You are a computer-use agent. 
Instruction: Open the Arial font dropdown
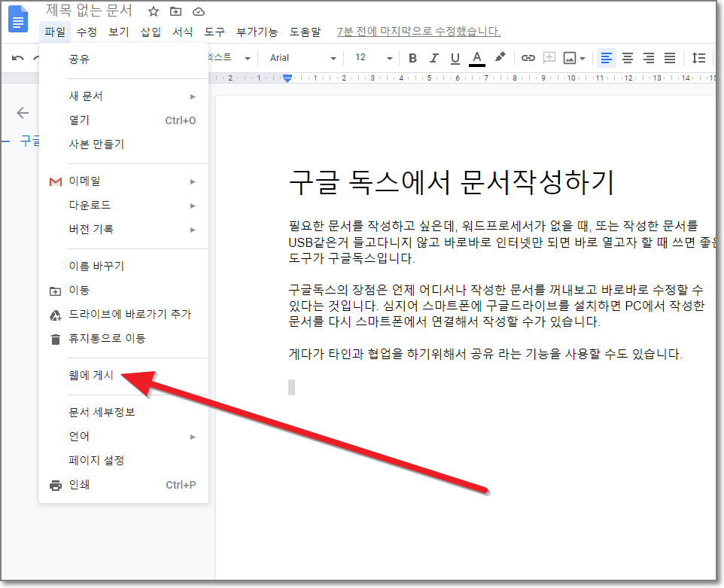pyautogui.click(x=303, y=58)
